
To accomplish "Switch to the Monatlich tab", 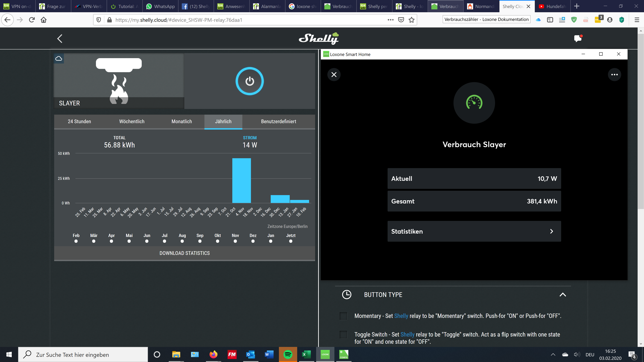I will [181, 122].
